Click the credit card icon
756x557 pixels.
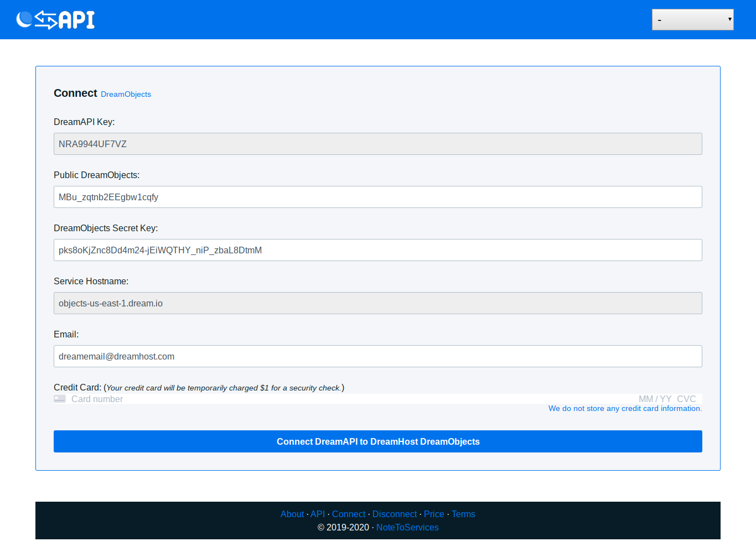tap(60, 399)
